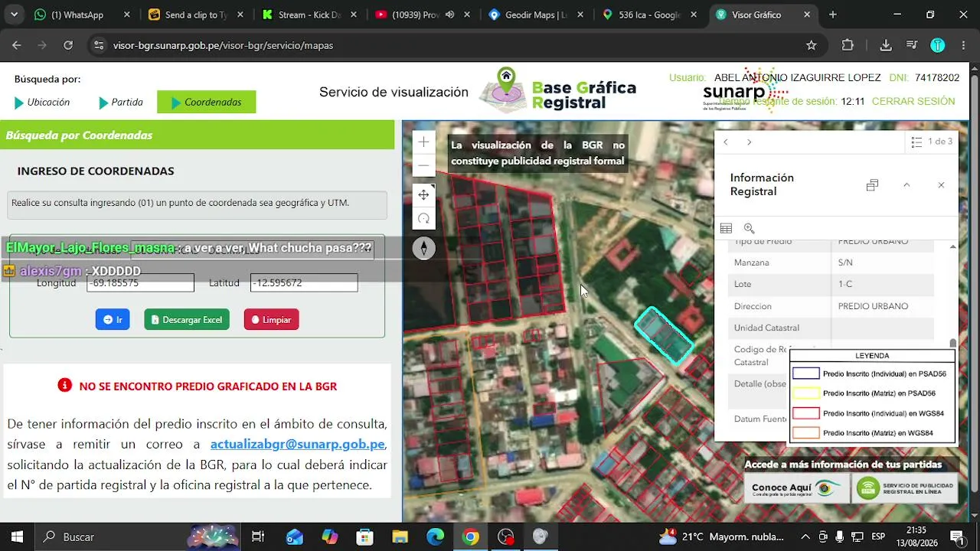980x551 pixels.
Task: Open Outlook from the taskbar
Action: 294,536
